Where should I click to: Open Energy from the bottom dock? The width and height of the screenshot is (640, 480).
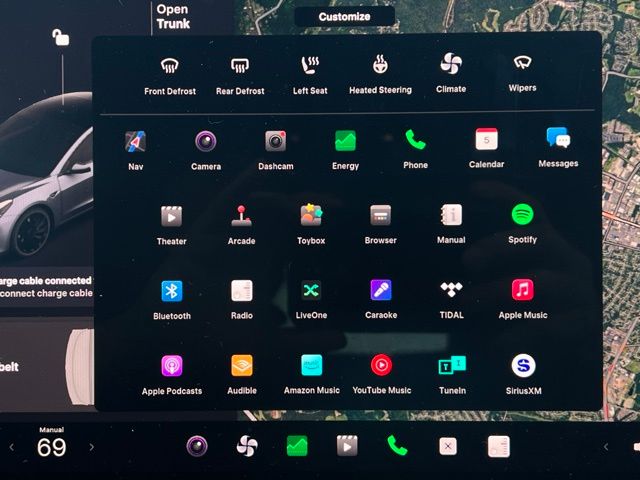tap(297, 446)
